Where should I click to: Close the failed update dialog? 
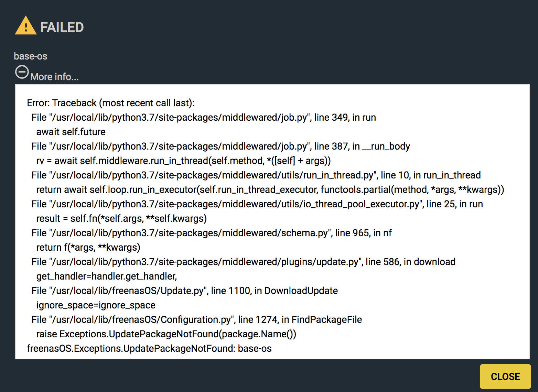pyautogui.click(x=505, y=377)
